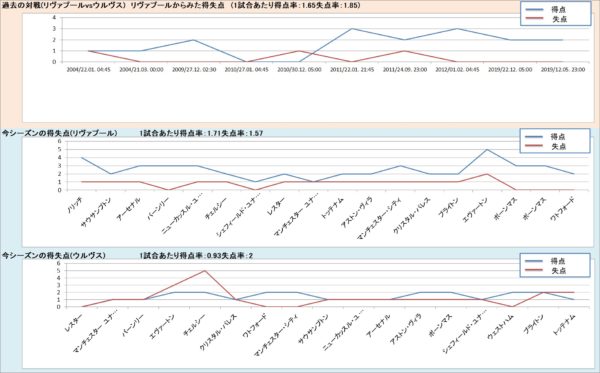Click date label 2019/12.05. 23:00

[x=562, y=70]
